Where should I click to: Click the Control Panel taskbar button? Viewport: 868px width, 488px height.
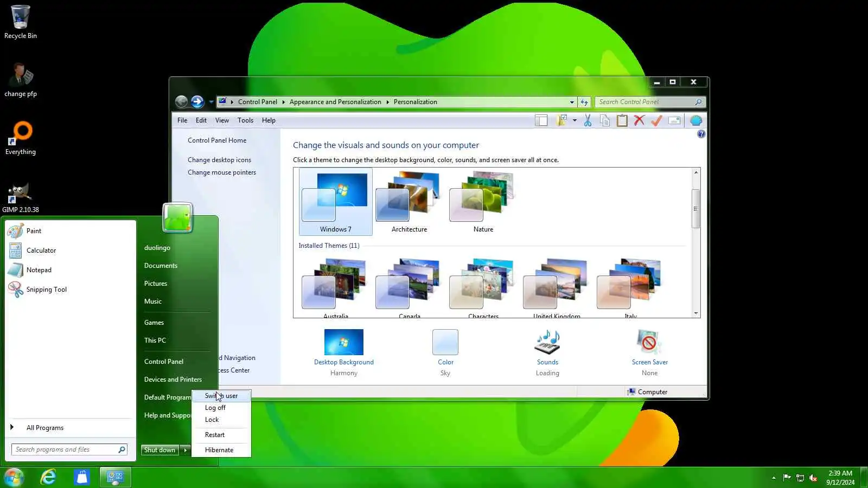click(x=115, y=477)
